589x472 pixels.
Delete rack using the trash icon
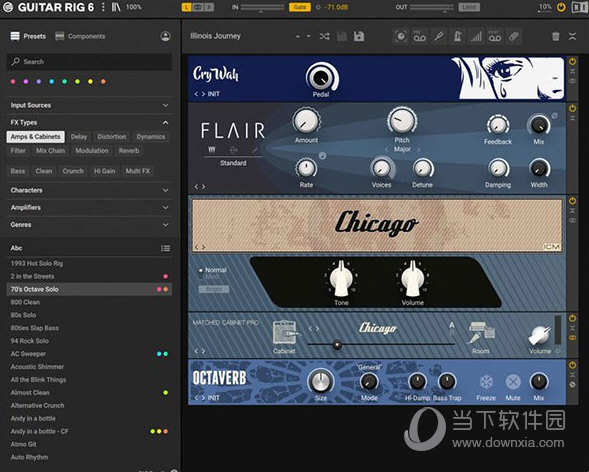(555, 36)
